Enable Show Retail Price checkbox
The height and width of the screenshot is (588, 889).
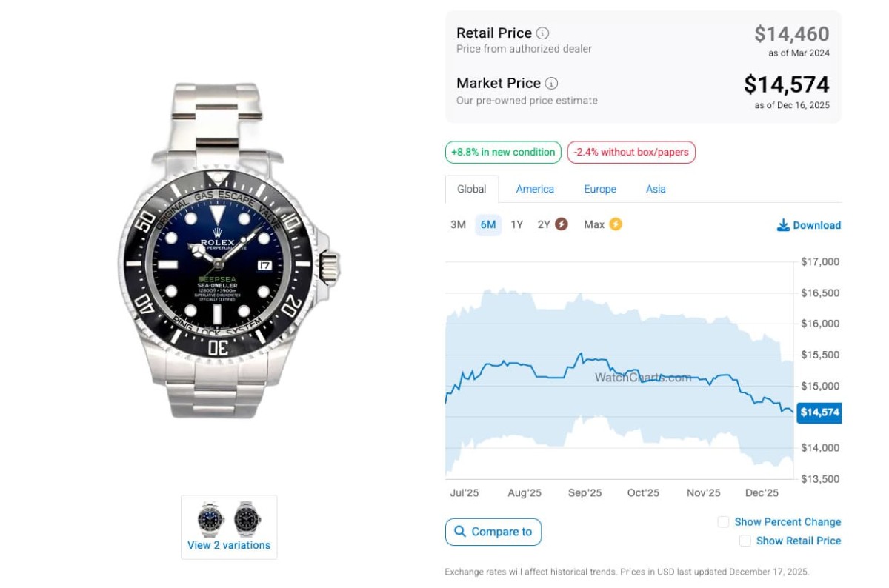pyautogui.click(x=745, y=541)
